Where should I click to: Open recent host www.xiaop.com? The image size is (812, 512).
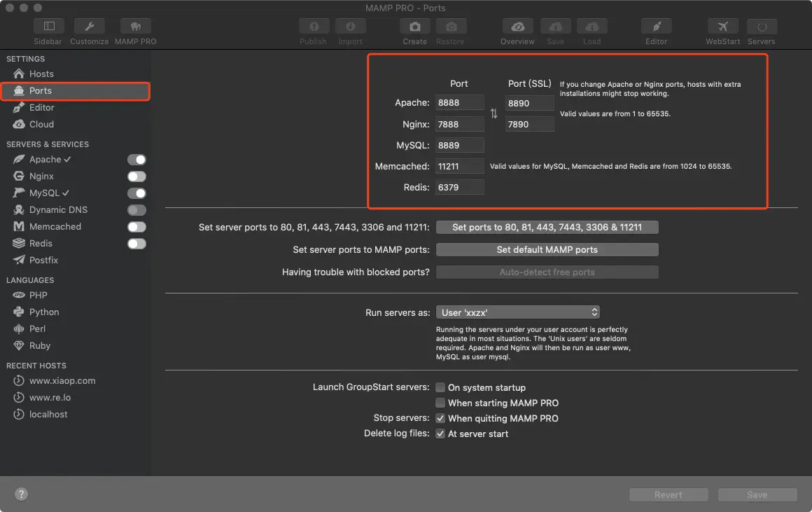point(62,381)
